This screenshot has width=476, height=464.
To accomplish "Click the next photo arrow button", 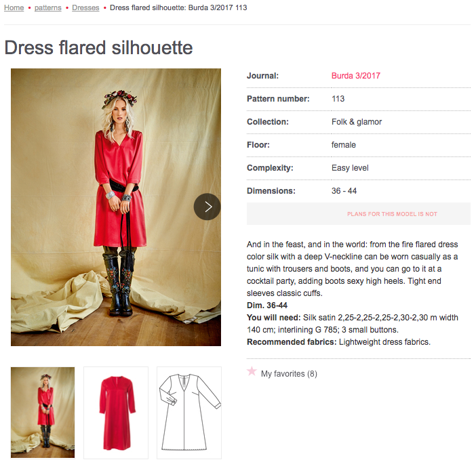I will click(207, 207).
